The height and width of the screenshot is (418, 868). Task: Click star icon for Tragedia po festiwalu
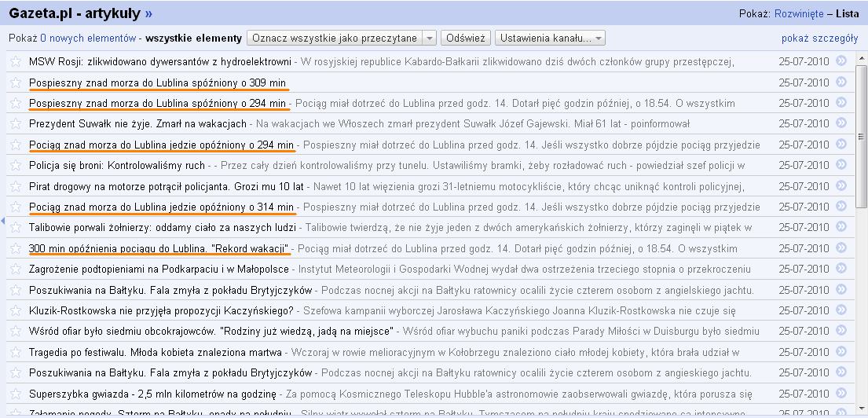pos(15,353)
